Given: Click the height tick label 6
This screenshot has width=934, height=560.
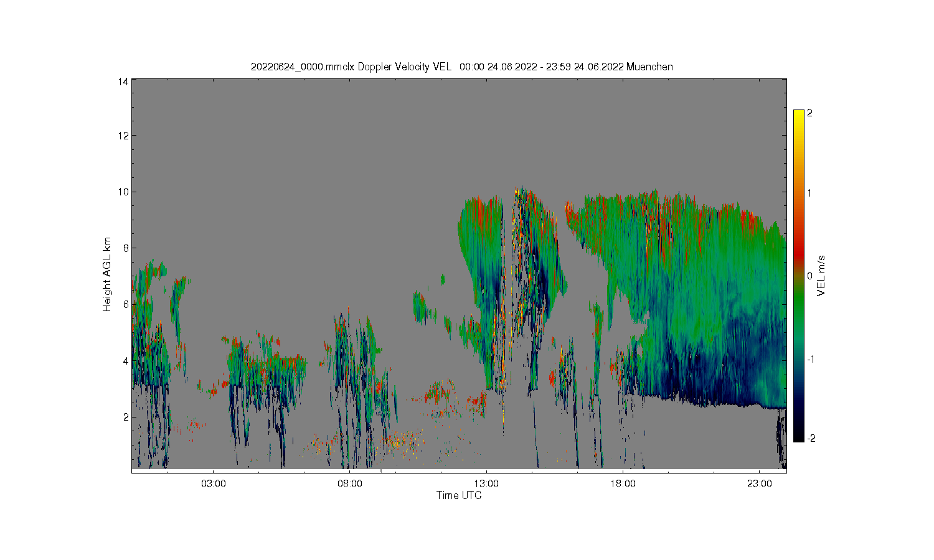Looking at the screenshot, I should click(x=126, y=304).
